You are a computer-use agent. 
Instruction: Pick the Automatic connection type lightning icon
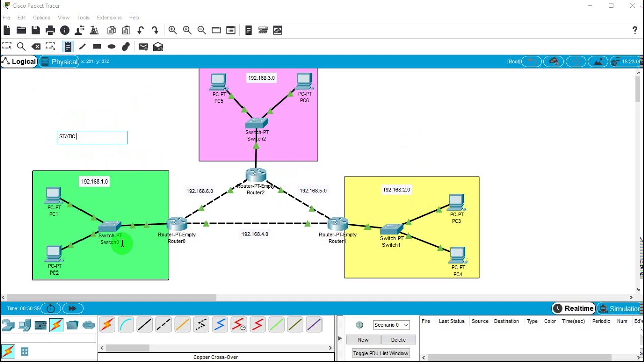(x=107, y=325)
